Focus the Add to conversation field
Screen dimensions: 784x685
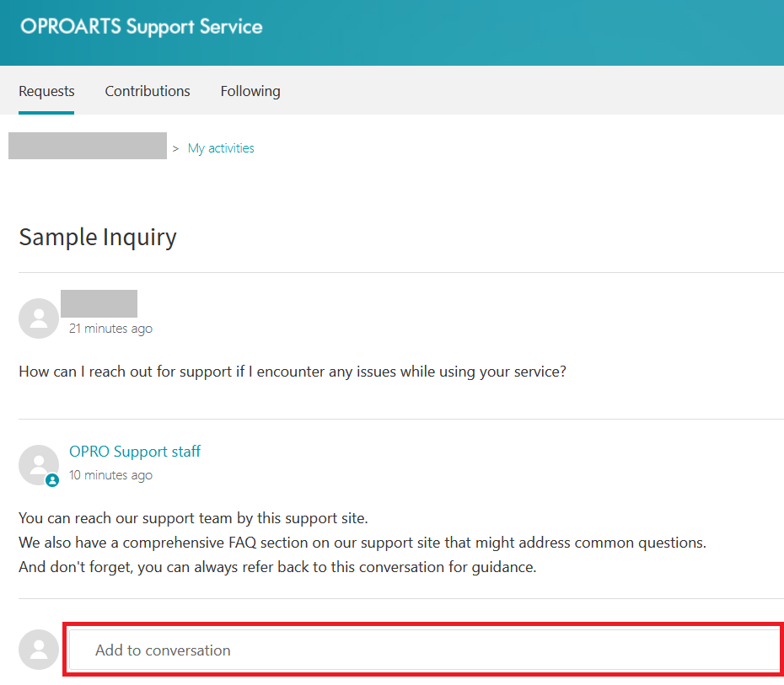tap(422, 650)
